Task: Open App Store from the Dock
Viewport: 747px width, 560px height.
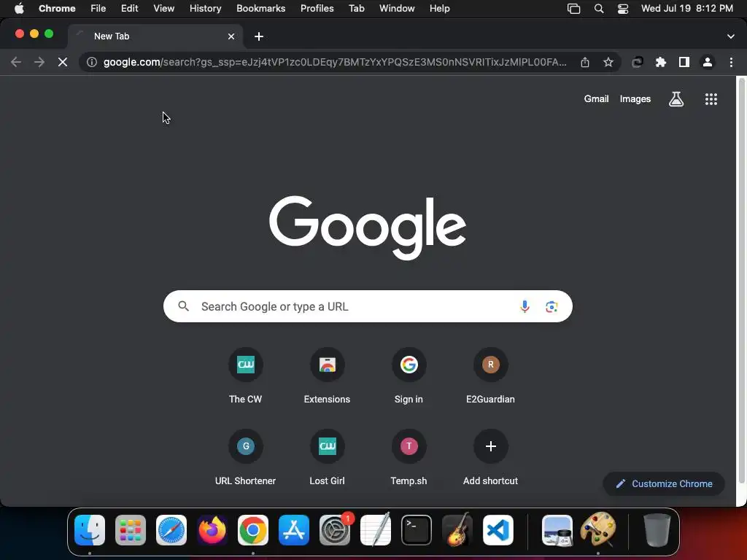Action: point(294,530)
